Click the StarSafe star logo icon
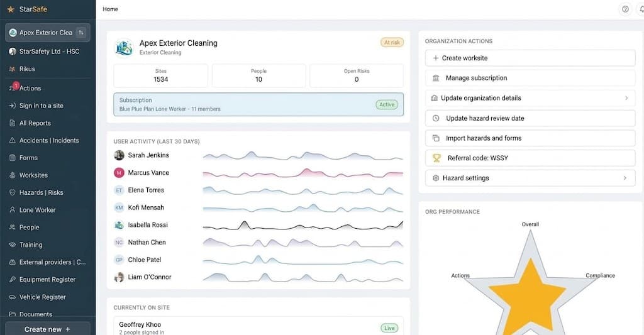This screenshot has height=335, width=644. click(x=11, y=9)
